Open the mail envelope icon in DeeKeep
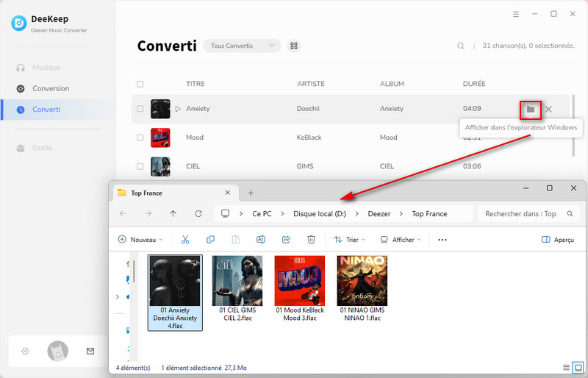 (90, 352)
